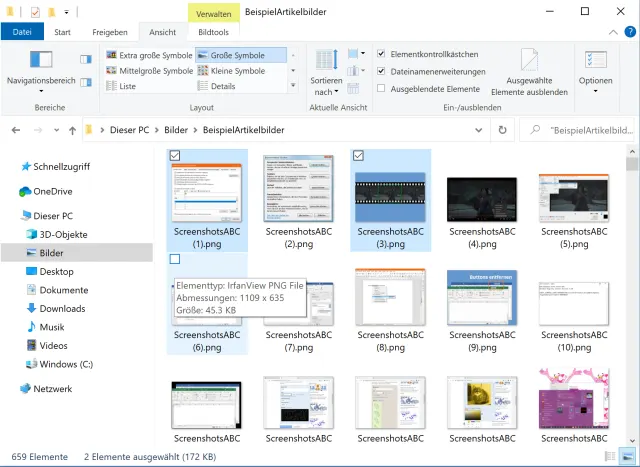
Task: Open the Navigationsbereich pane options
Action: (41, 68)
